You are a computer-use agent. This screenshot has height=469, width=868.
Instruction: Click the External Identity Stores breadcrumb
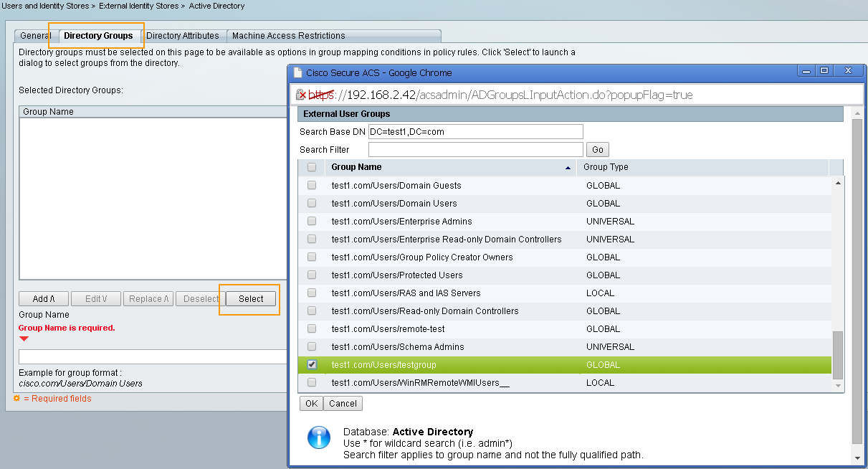pos(139,6)
